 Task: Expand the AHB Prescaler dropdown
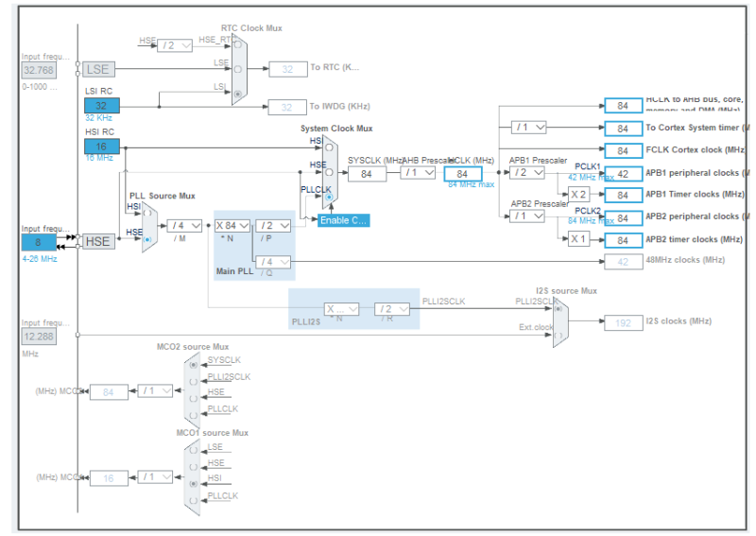coord(418,172)
